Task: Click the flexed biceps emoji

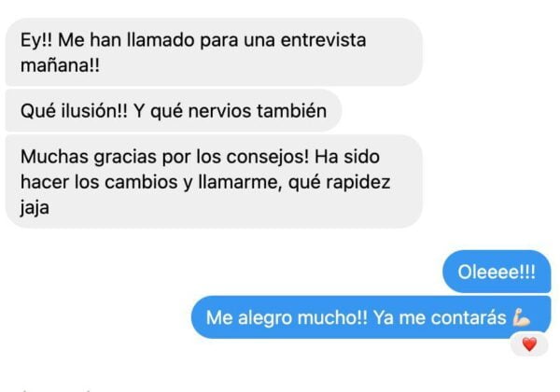Action: pos(522,317)
